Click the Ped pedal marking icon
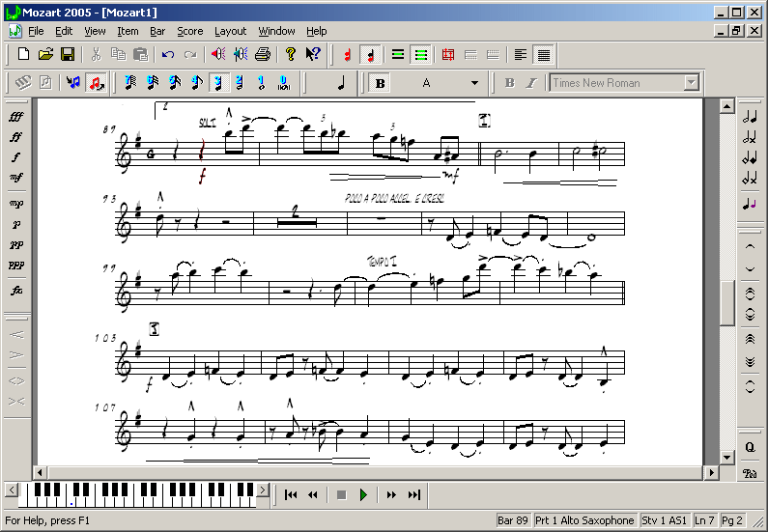Screen dimensions: 768x532 click(x=750, y=473)
